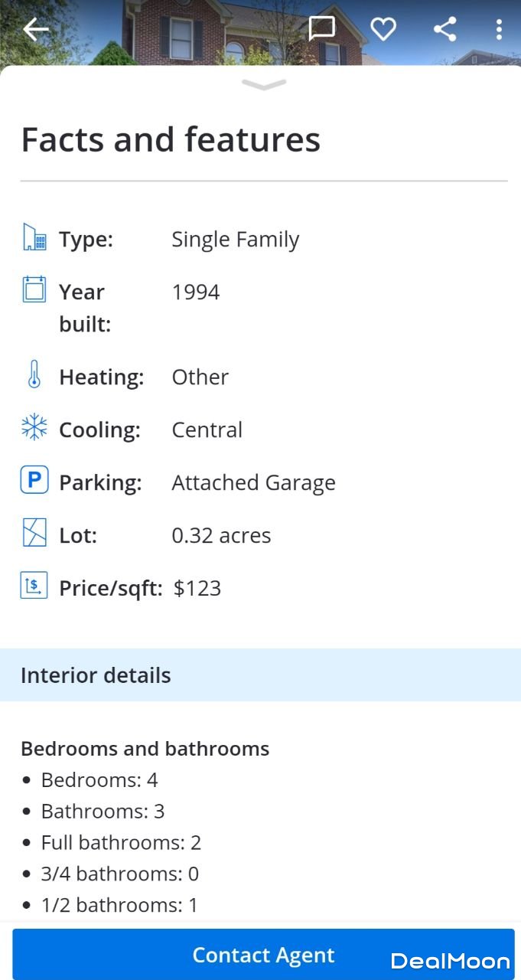Image resolution: width=521 pixels, height=980 pixels.
Task: Tap the building icon beside Type
Action: click(34, 238)
